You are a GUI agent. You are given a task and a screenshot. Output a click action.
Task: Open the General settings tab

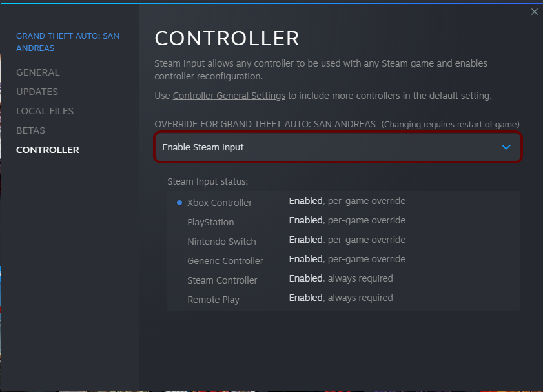click(37, 72)
